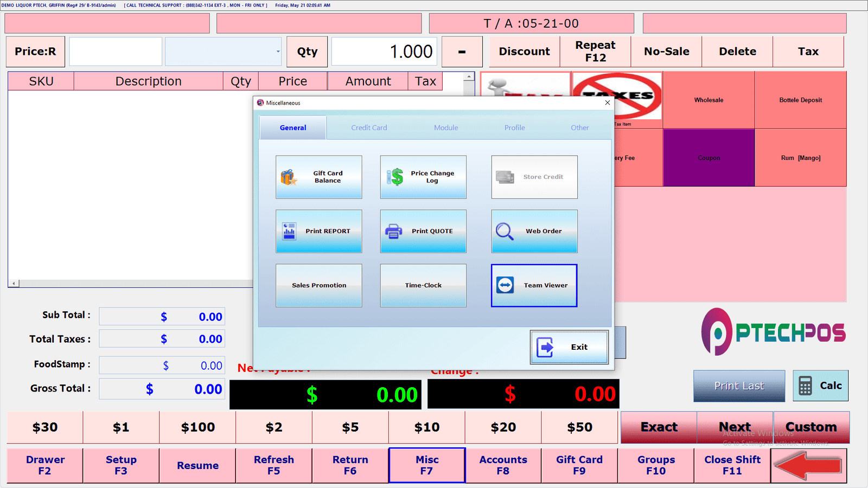The width and height of the screenshot is (868, 488).
Task: Open the Price Change Log
Action: click(423, 177)
